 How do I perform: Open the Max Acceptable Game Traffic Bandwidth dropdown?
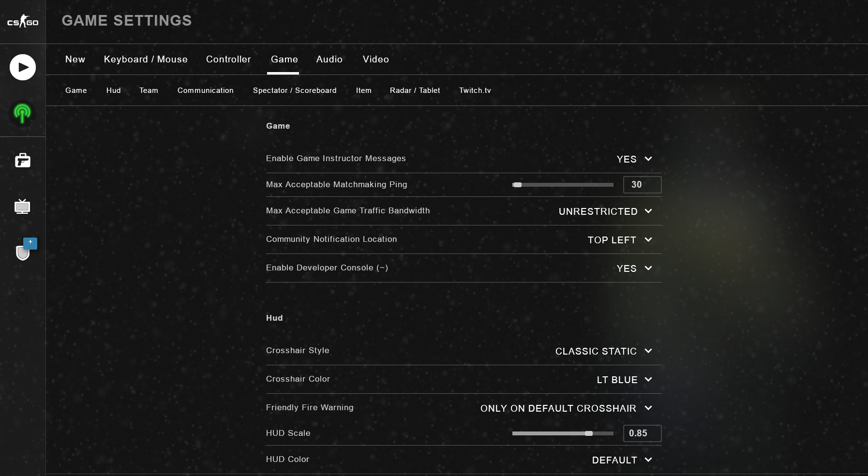tap(605, 211)
